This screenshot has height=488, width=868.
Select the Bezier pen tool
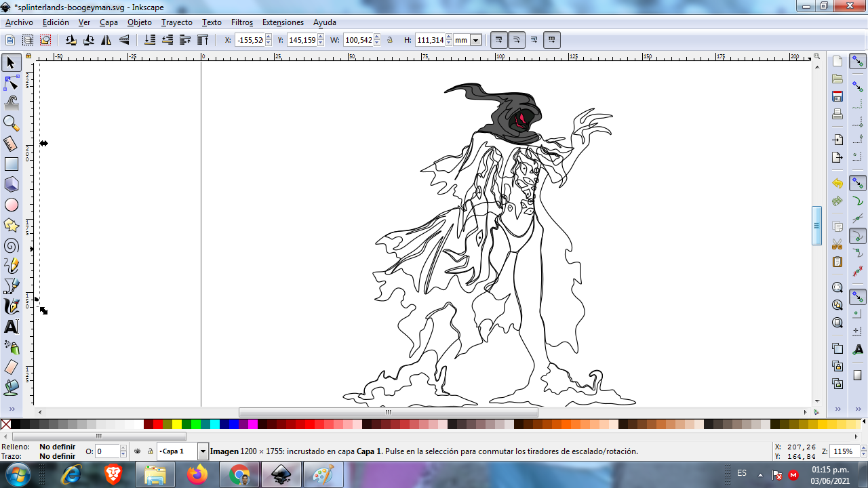click(11, 286)
